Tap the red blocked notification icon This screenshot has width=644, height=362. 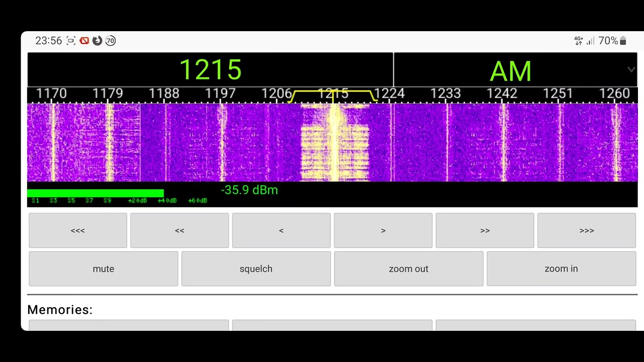tap(84, 41)
